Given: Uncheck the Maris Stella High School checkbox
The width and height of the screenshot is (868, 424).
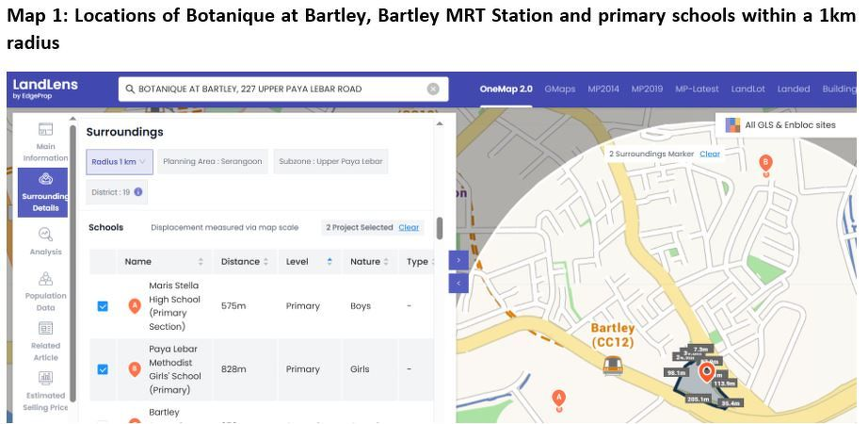Looking at the screenshot, I should coord(103,306).
